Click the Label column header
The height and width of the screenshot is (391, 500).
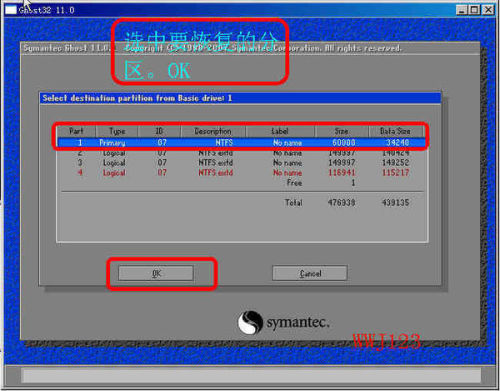(x=280, y=131)
